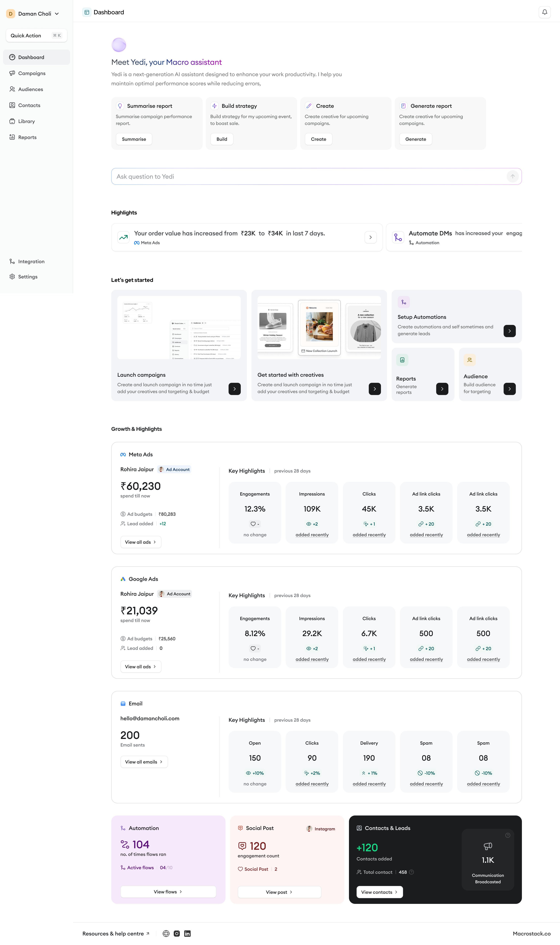The image size is (560, 945).
Task: Open the Quick Action command box
Action: coord(37,35)
